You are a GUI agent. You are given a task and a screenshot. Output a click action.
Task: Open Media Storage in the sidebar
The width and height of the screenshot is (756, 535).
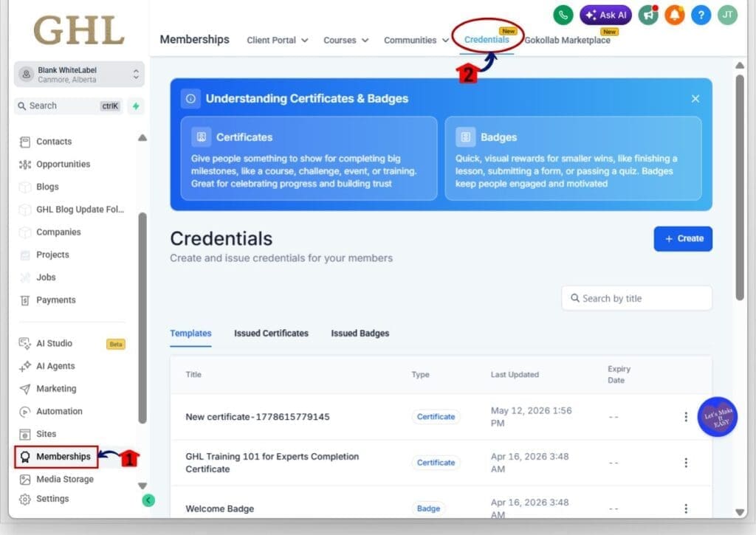click(x=65, y=479)
